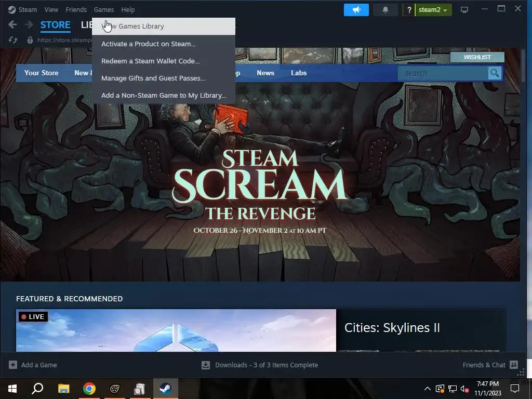Image resolution: width=532 pixels, height=399 pixels.
Task: Click the padlock icon beside the URL
Action: click(x=30, y=40)
